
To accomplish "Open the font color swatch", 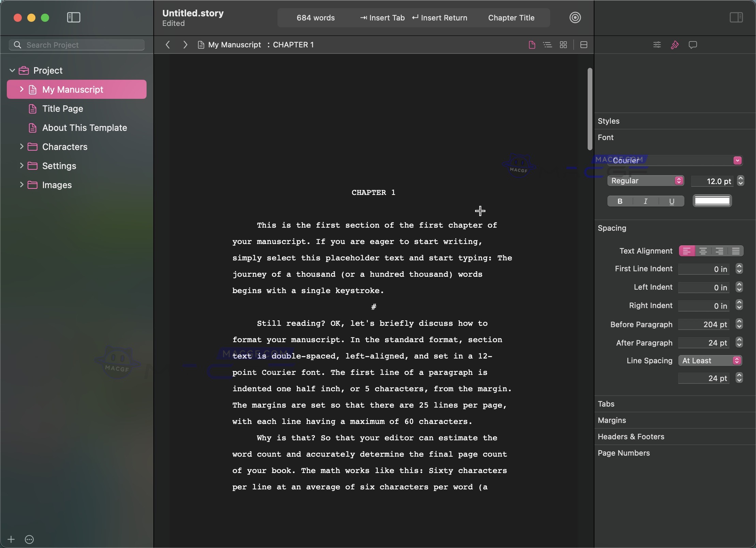I will pos(712,201).
